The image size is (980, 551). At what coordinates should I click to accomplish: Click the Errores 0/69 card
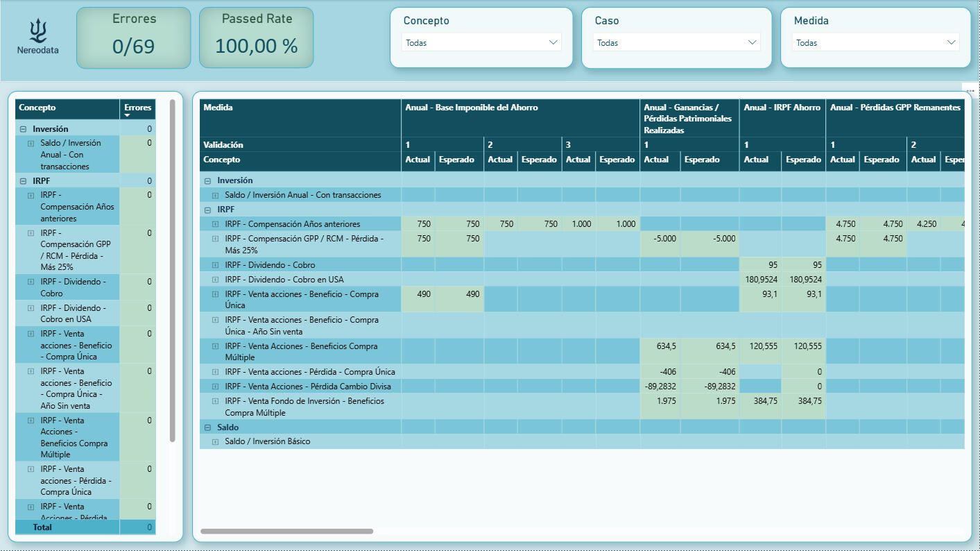click(x=133, y=38)
